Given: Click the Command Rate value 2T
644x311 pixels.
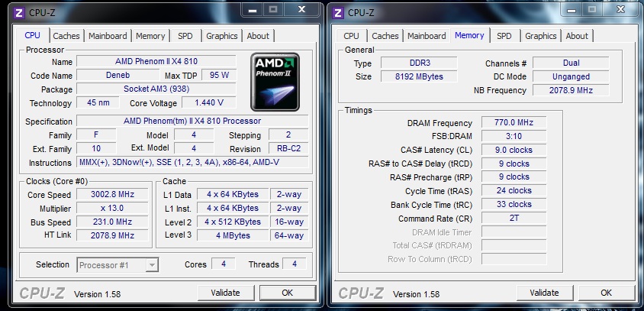Looking at the screenshot, I should [x=514, y=218].
